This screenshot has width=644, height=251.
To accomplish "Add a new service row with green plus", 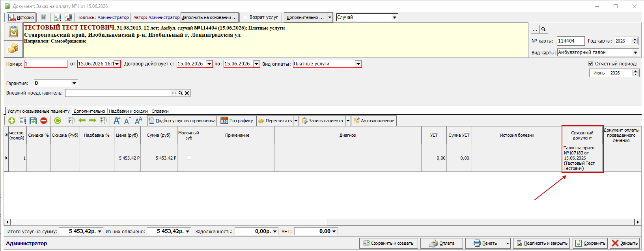I will coord(11,121).
